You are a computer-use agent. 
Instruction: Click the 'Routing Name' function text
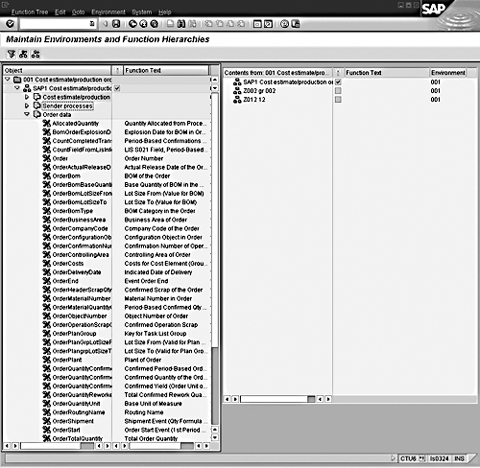144,412
